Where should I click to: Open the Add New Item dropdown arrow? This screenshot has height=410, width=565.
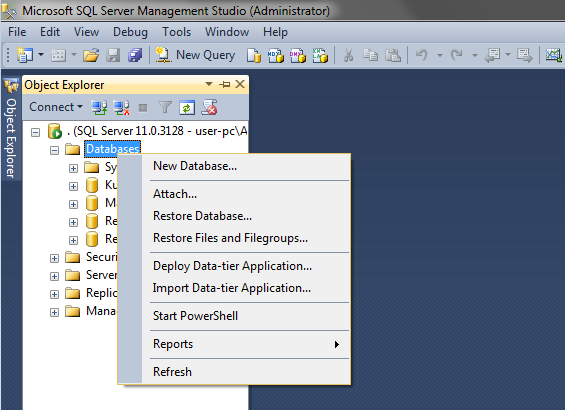click(x=74, y=54)
